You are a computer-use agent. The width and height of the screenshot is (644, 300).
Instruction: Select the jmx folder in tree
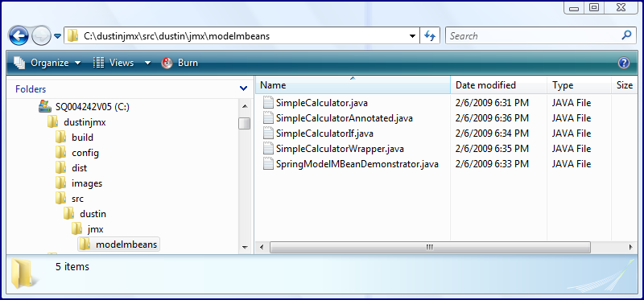tap(95, 229)
